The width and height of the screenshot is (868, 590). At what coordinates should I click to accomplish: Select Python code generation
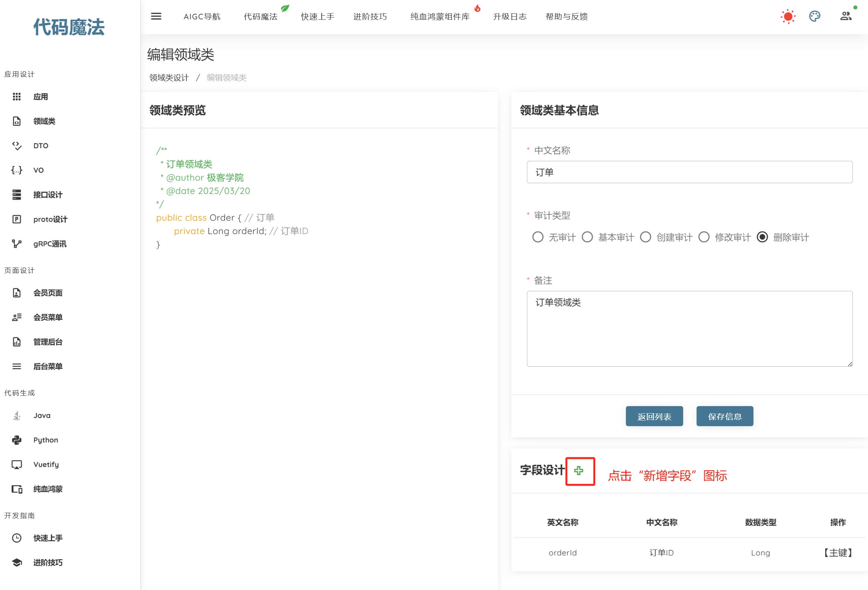[x=46, y=440]
